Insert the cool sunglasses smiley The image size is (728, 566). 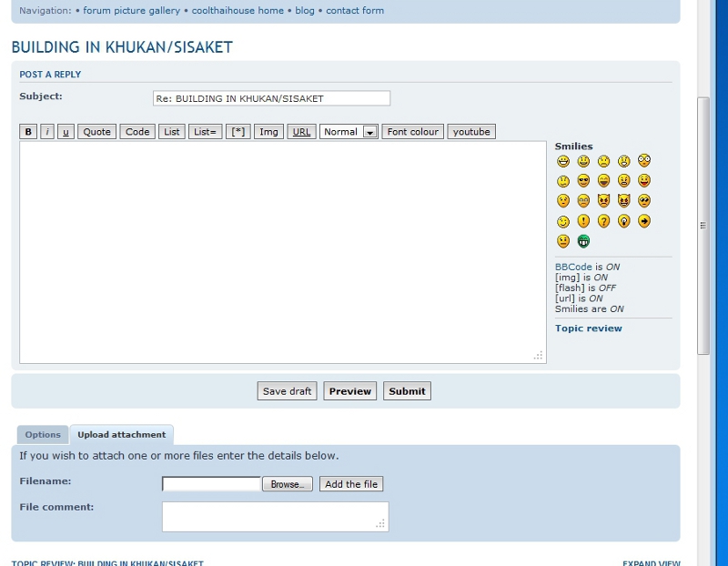583,181
